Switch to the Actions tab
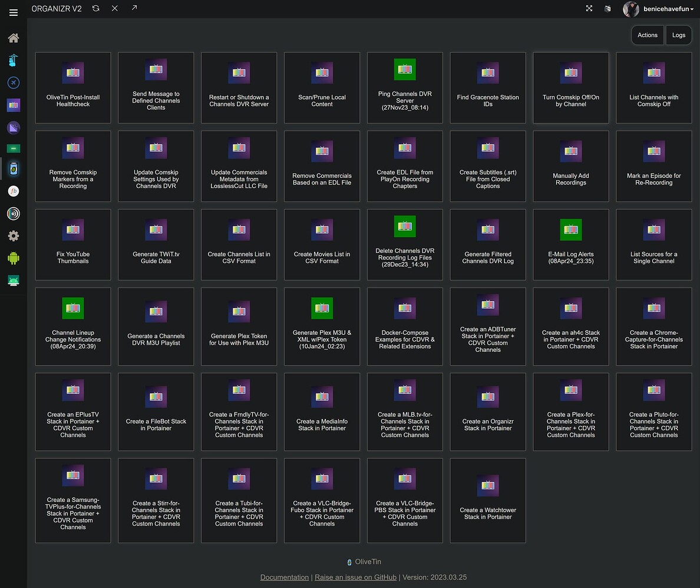This screenshot has height=588, width=700. click(647, 35)
